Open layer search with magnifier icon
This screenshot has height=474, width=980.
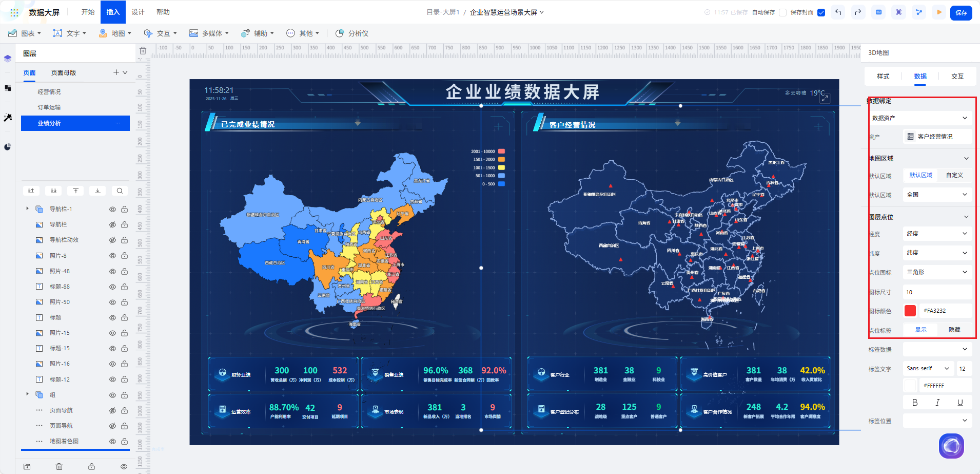click(x=120, y=191)
